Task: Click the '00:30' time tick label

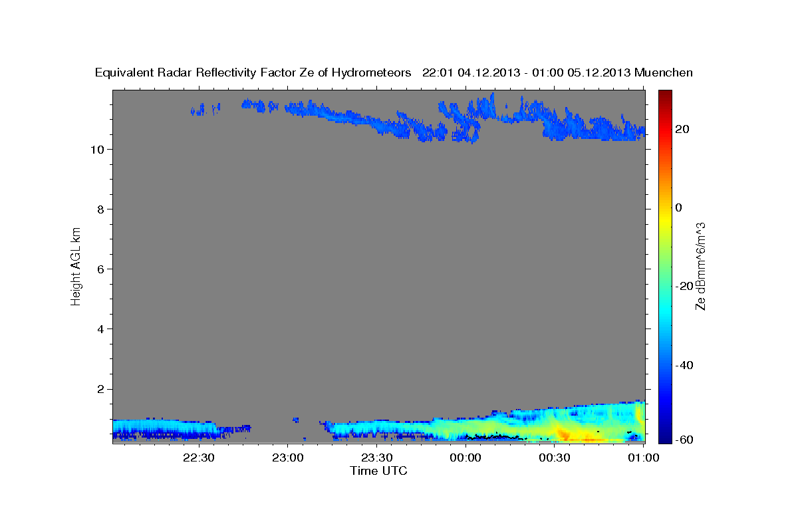Action: 554,458
